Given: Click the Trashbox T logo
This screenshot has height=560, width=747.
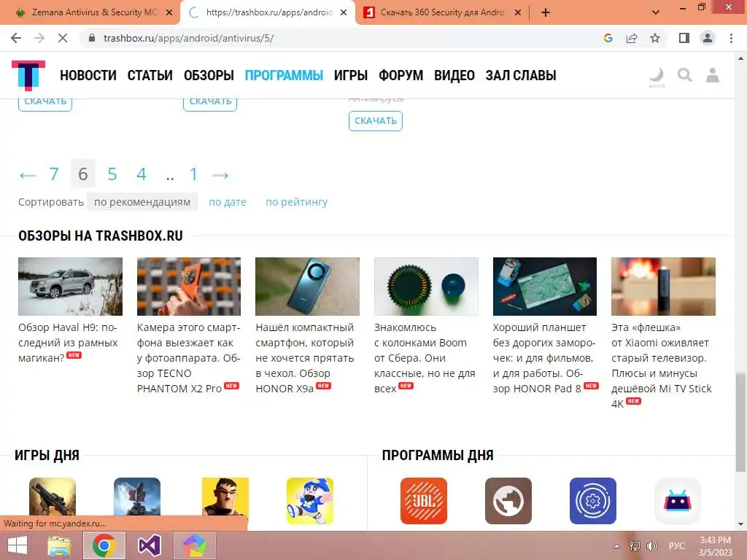Looking at the screenshot, I should pyautogui.click(x=28, y=75).
